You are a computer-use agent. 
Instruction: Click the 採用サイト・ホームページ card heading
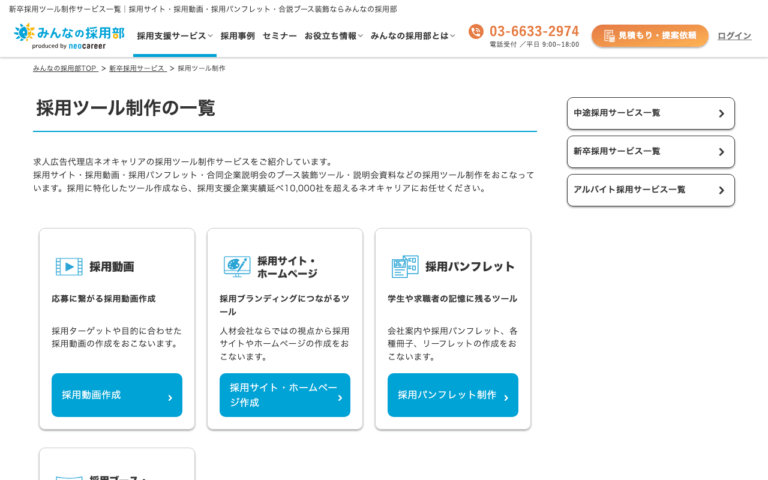(x=288, y=267)
